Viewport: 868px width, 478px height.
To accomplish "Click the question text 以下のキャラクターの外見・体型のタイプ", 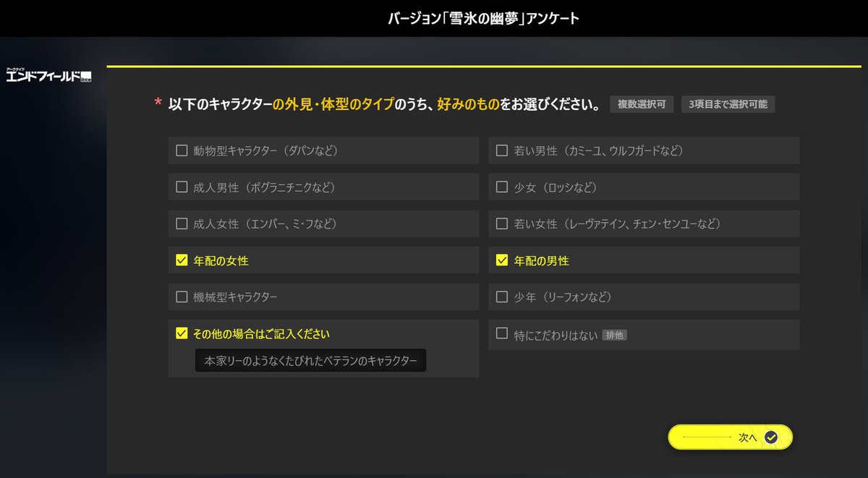I will (281, 104).
